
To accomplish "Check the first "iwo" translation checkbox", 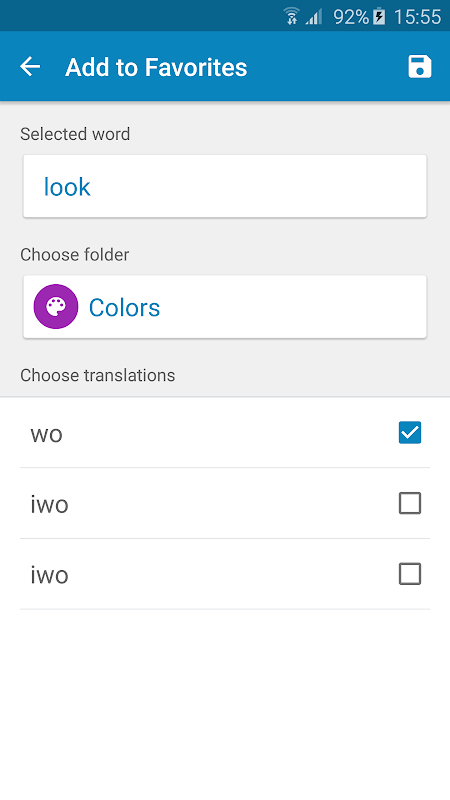I will coord(410,503).
